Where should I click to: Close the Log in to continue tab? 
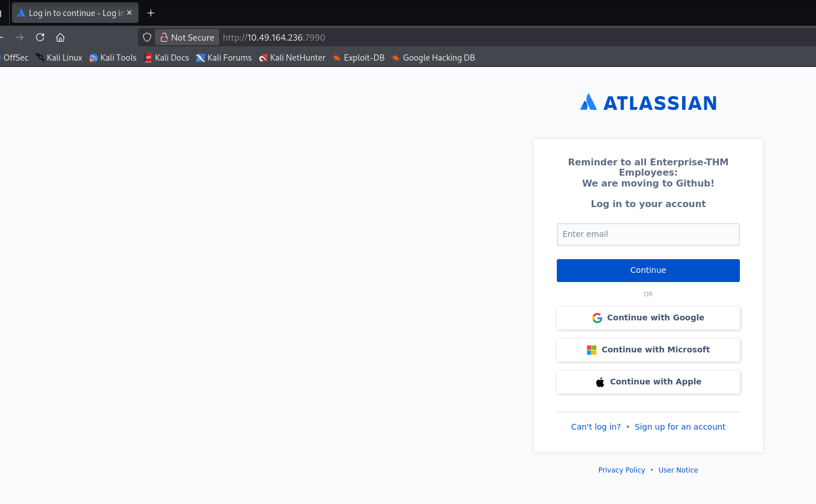coord(129,13)
